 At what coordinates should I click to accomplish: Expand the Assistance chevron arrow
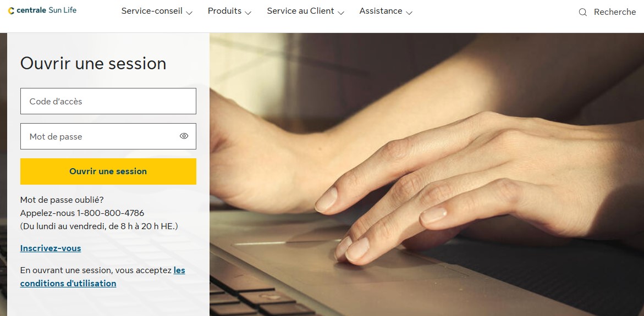409,13
